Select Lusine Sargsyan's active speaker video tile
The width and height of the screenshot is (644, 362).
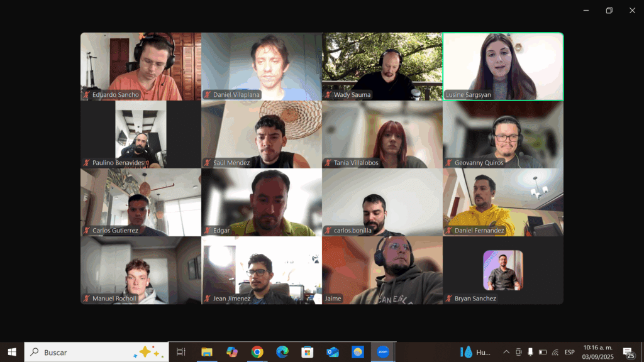tap(503, 66)
